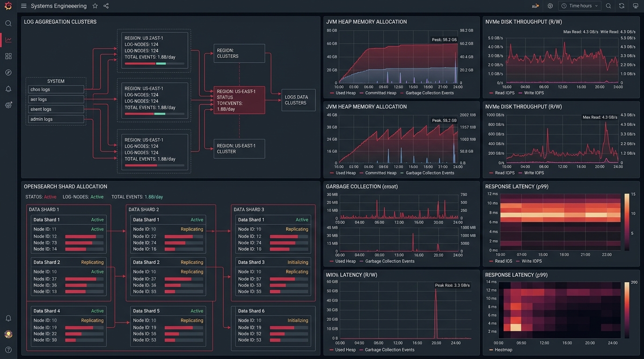Toggle Write IOPS beside Read IOS legend
Viewport: 644px width, 359px height.
528,261
